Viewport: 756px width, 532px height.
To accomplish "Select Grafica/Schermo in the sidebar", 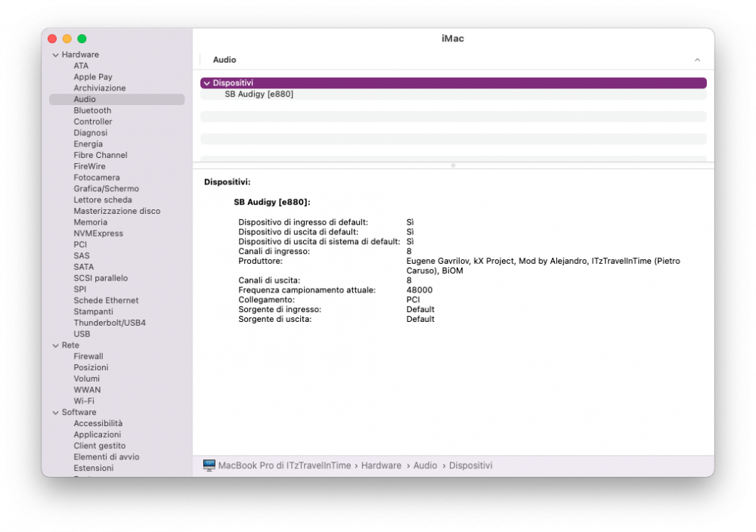I will tap(106, 188).
